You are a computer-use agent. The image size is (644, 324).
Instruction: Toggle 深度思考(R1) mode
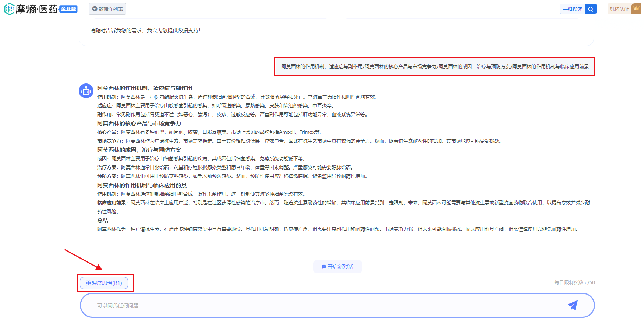(104, 283)
